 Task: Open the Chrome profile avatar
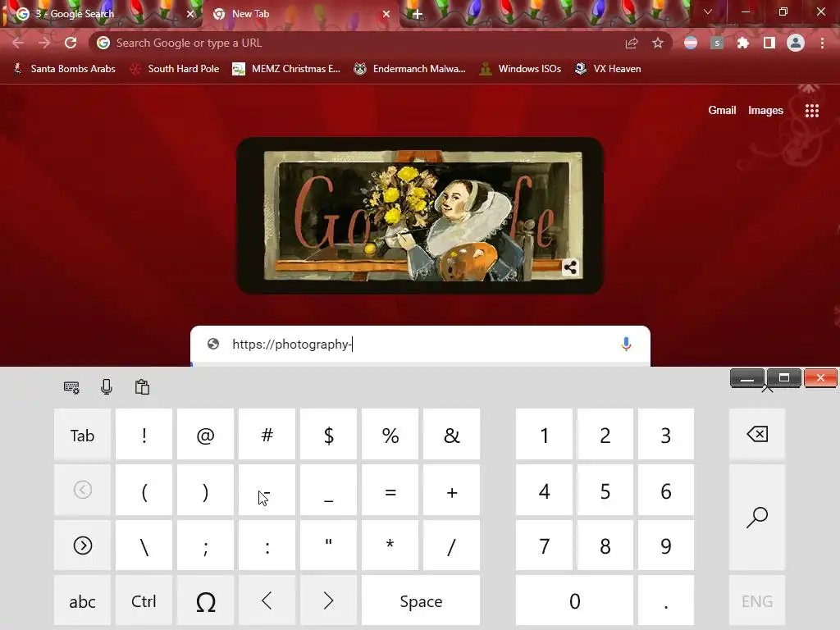coord(796,43)
